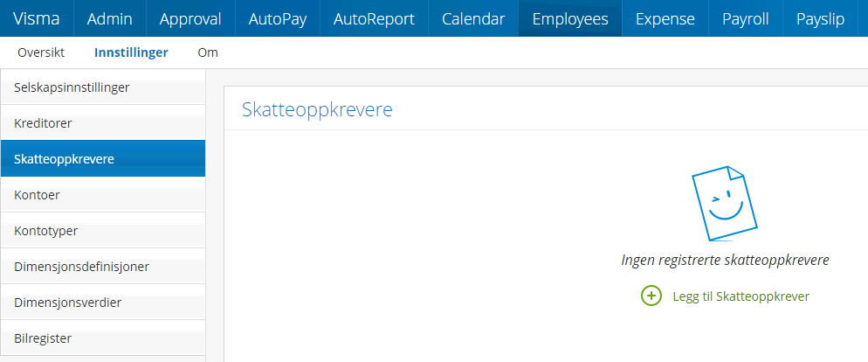Go to the AutoReport module
Viewport: 868px width, 362px height.
pos(375,18)
